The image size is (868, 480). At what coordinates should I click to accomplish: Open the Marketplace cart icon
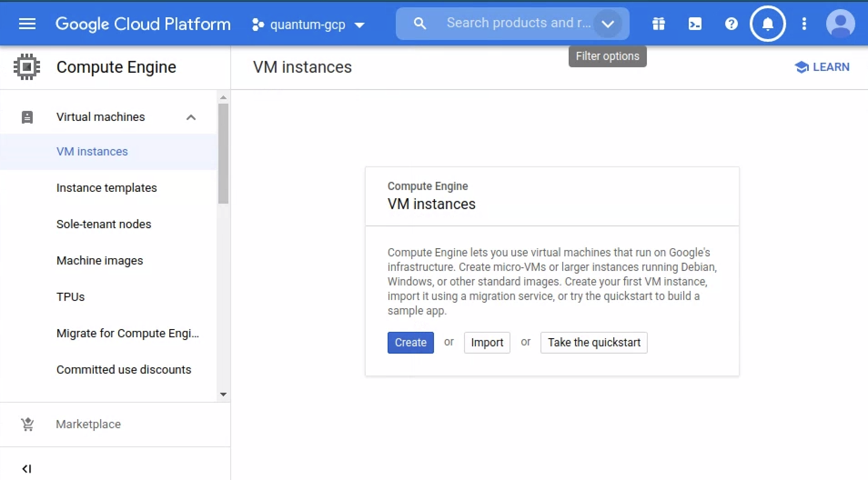click(x=27, y=424)
